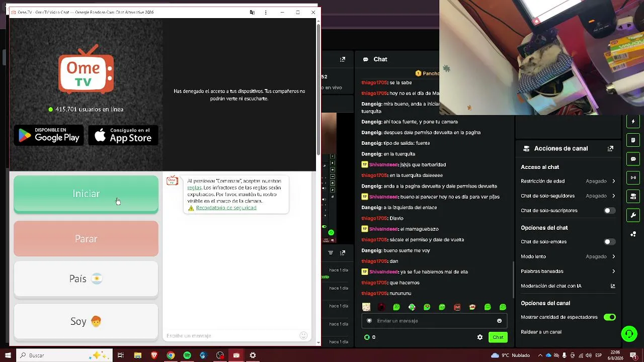Screen dimensions: 644x362
Task: Expand the Modo lento option
Action: [568, 256]
